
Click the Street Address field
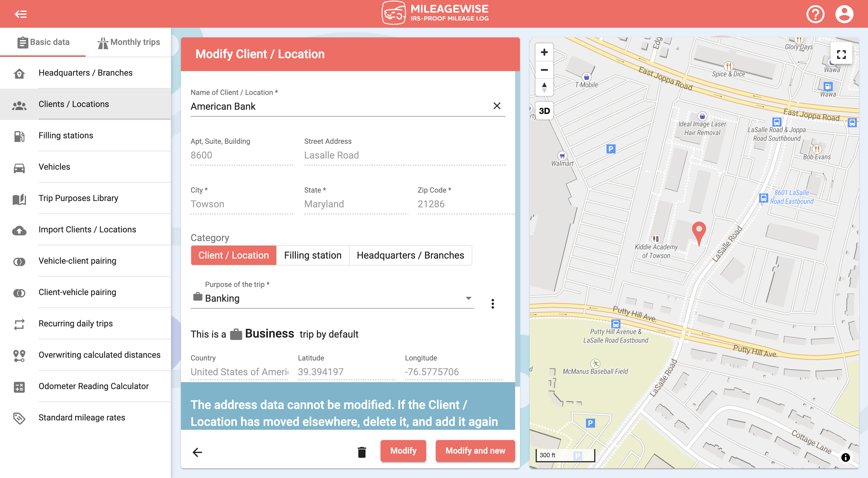coord(405,155)
